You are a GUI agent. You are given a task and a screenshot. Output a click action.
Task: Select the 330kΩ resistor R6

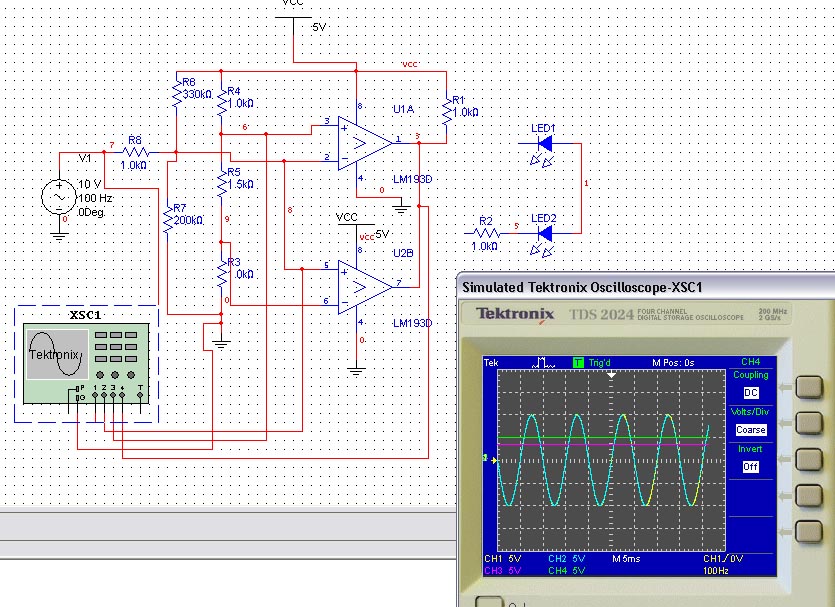[176, 94]
